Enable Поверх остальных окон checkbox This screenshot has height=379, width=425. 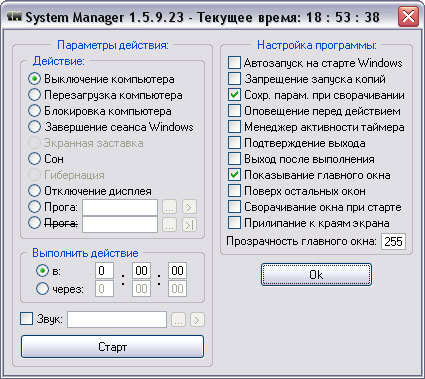point(234,191)
